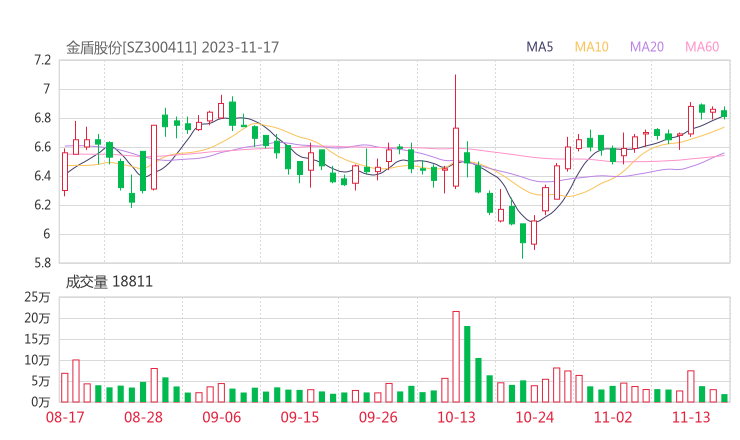Click the 10-24 date axis label
This screenshot has height=440, width=740.
(534, 417)
